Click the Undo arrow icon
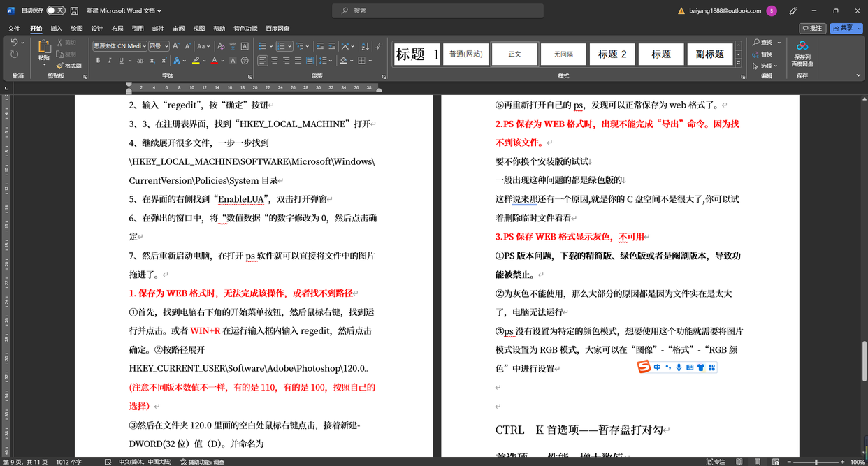The width and height of the screenshot is (868, 466). point(14,43)
